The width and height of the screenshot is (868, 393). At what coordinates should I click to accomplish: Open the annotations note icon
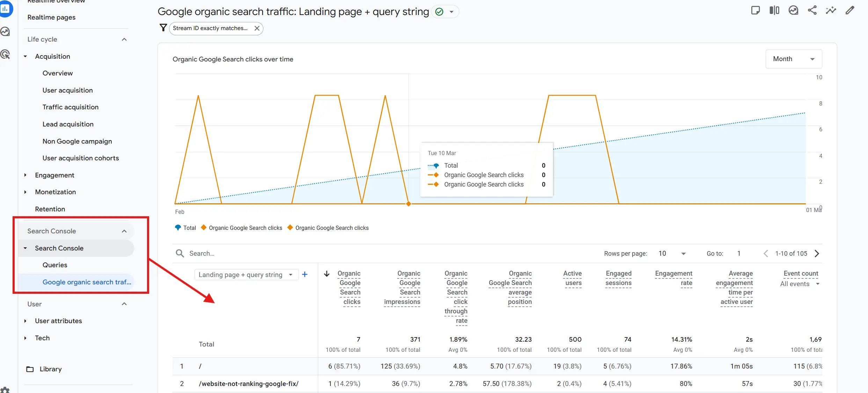coord(756,10)
